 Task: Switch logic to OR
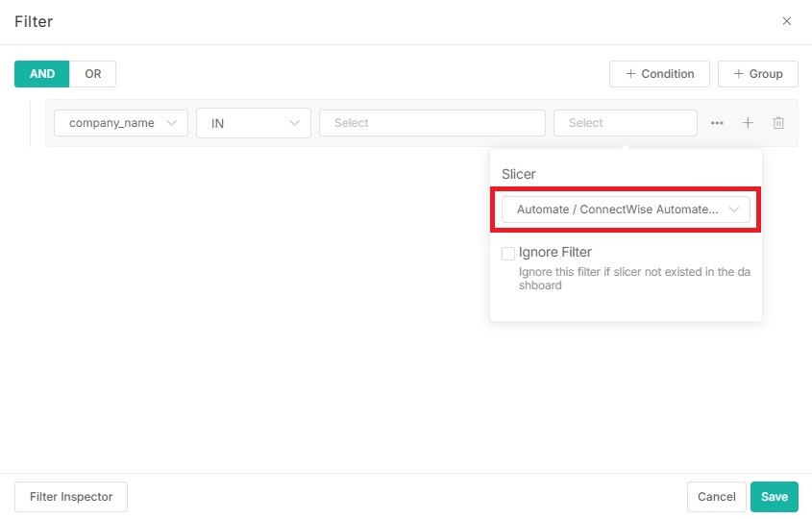coord(93,74)
